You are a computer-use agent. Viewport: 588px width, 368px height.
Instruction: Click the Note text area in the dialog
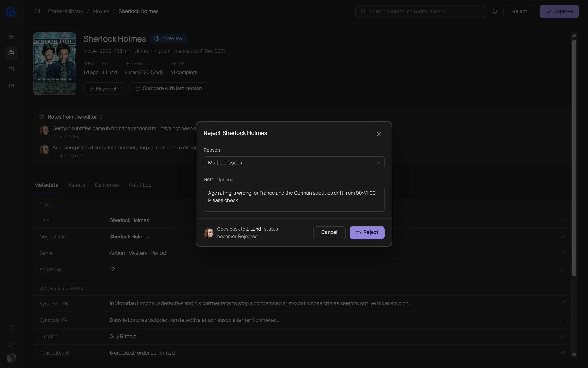coord(294,199)
